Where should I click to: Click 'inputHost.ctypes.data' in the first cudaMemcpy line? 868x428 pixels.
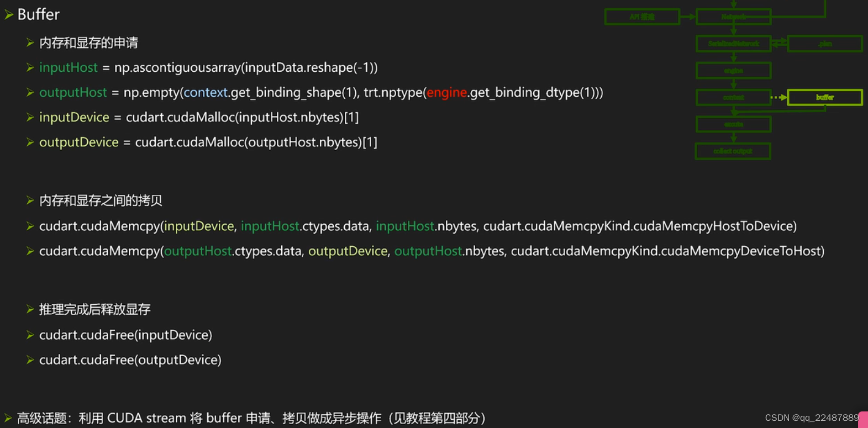[x=305, y=226]
